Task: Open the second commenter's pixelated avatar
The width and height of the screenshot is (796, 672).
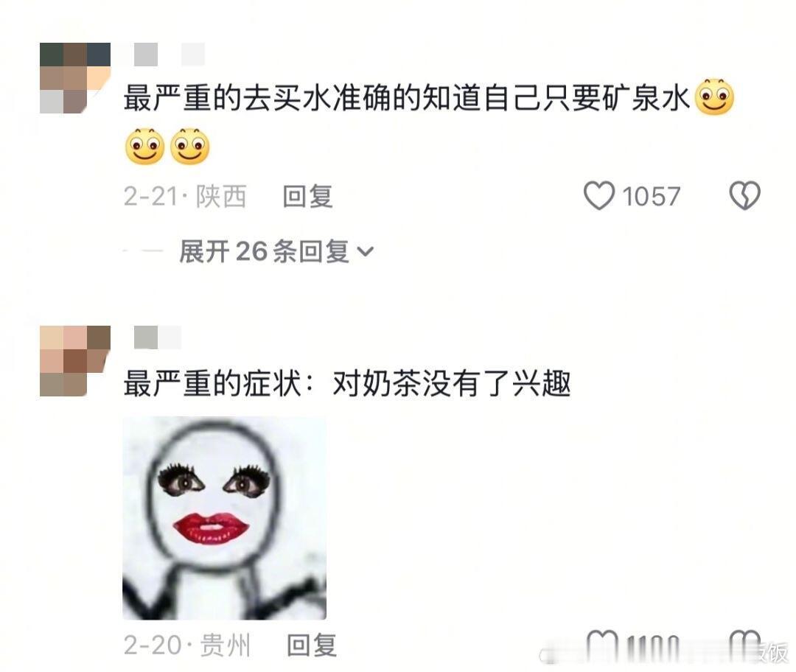Action: click(x=75, y=361)
